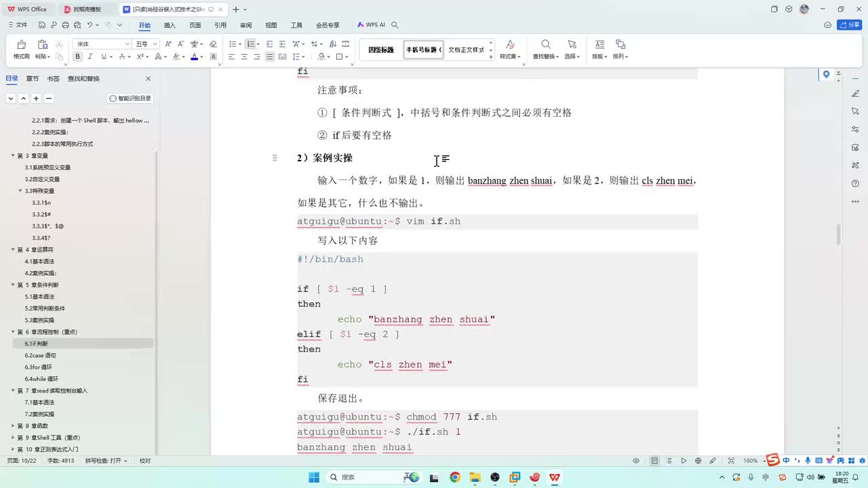Open the font name dropdown (宋体)
868x488 pixels.
[127, 44]
